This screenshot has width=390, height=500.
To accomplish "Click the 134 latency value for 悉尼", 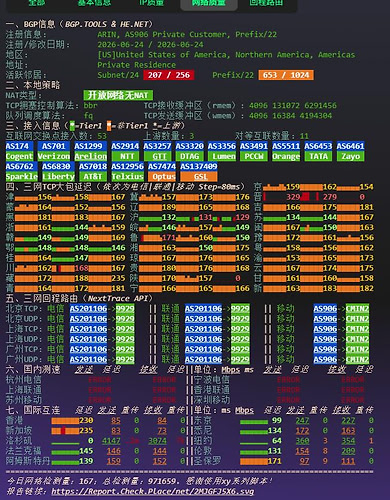I will [x=275, y=431].
